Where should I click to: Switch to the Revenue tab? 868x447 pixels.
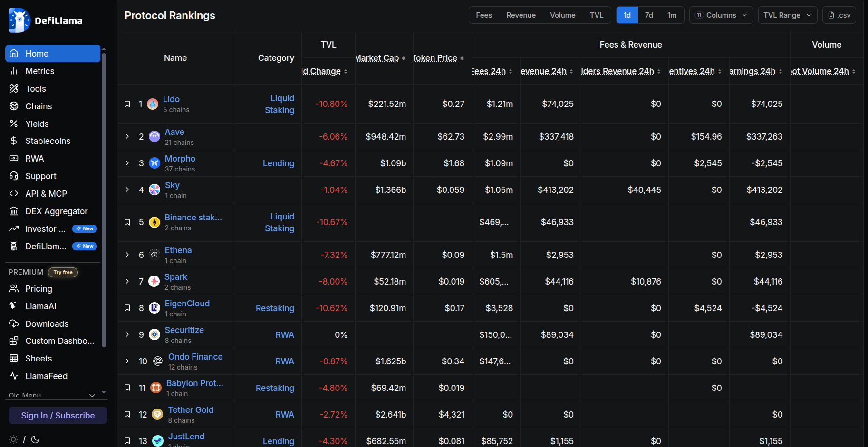tap(521, 15)
